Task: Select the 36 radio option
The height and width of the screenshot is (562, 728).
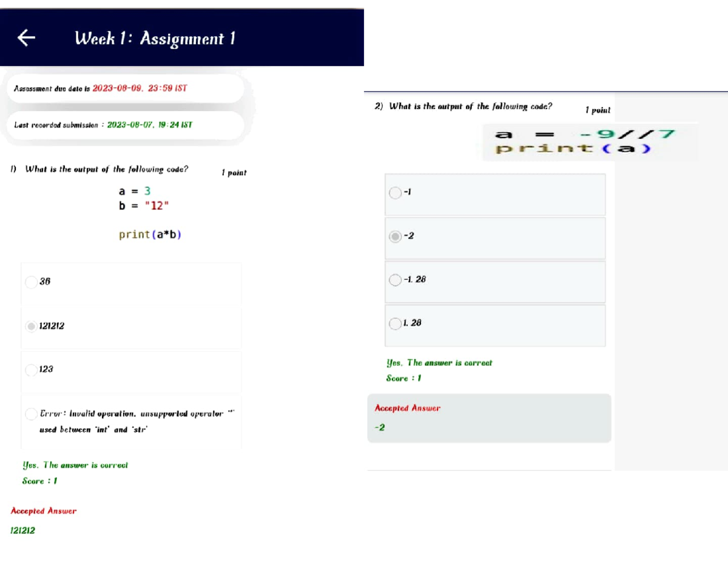Action: point(32,282)
